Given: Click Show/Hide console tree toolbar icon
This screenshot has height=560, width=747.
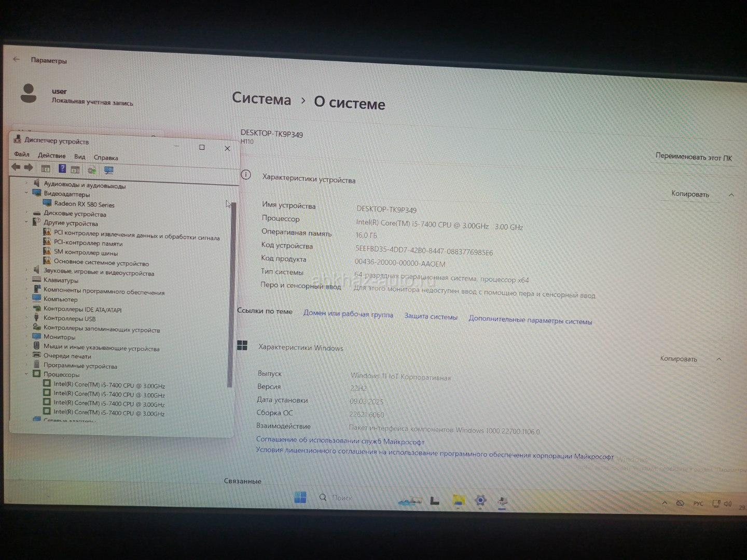Looking at the screenshot, I should click(x=46, y=168).
